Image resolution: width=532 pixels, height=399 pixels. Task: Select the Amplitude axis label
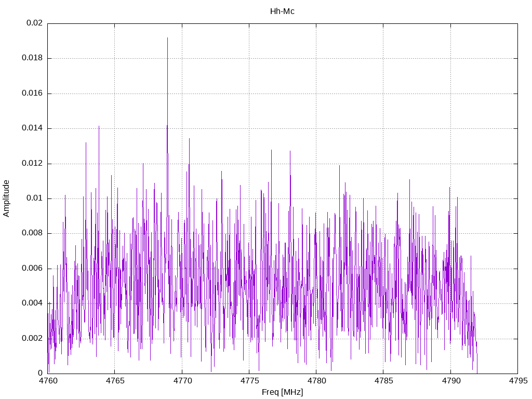(6, 198)
